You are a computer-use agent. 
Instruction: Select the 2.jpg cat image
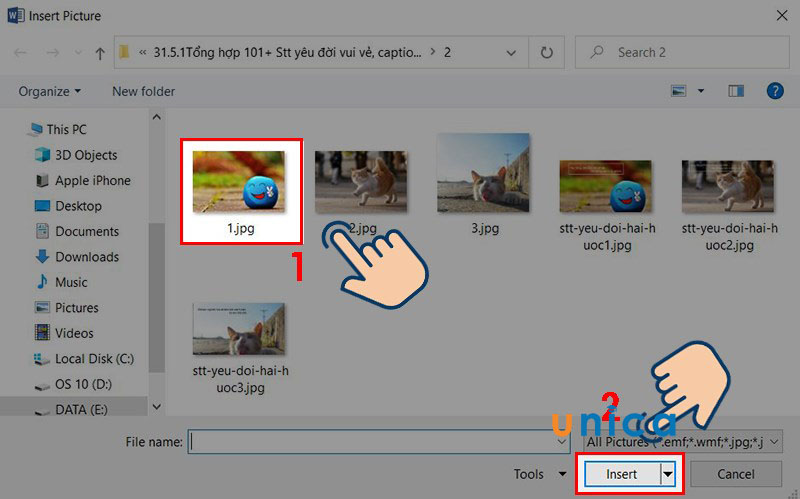pos(361,182)
